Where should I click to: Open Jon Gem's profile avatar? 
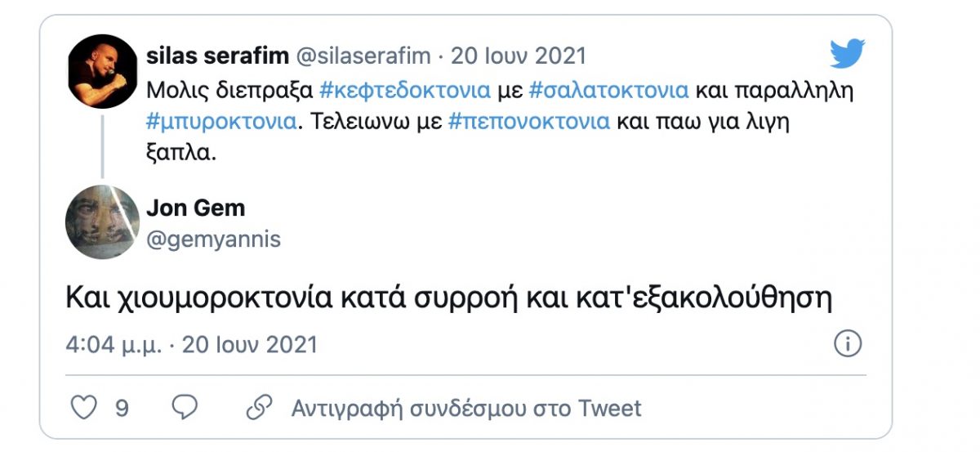[x=101, y=222]
